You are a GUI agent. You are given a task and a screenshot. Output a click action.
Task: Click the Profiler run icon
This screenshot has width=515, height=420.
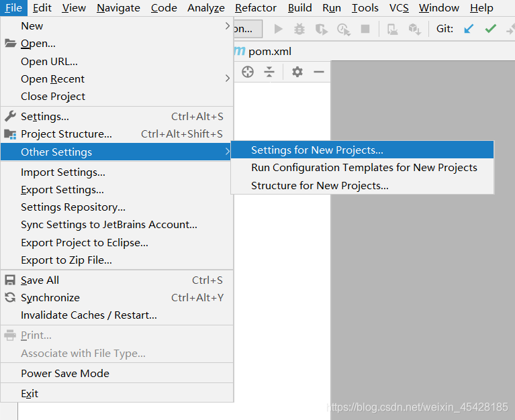coord(344,30)
